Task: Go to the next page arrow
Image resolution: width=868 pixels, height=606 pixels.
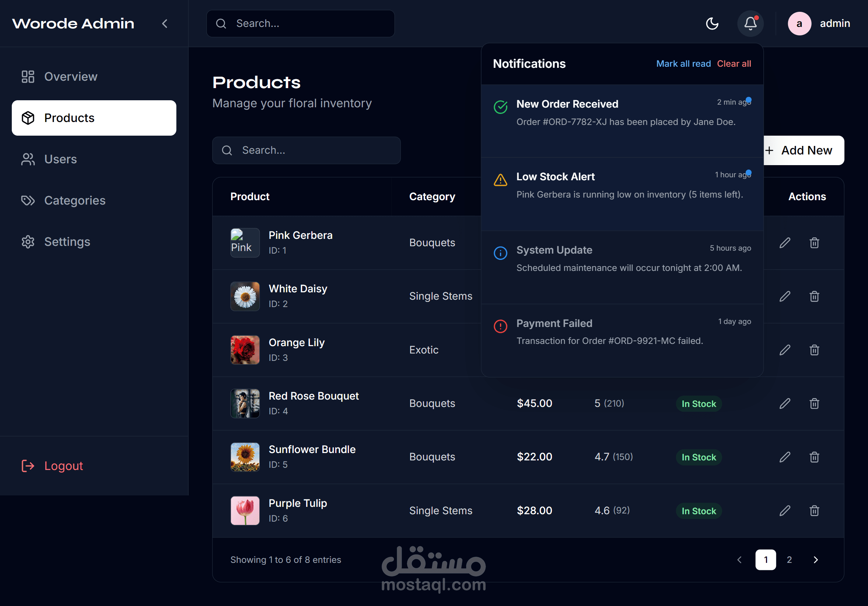Action: click(x=815, y=560)
